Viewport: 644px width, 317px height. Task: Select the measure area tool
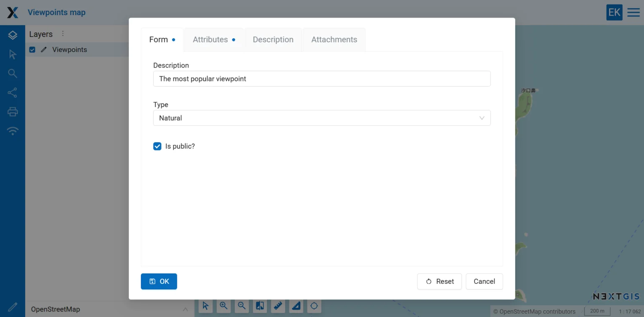(296, 306)
